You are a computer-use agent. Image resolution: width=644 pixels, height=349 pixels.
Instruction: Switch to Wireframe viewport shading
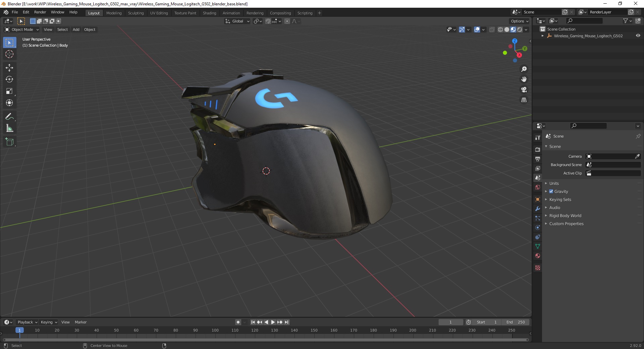coord(500,30)
